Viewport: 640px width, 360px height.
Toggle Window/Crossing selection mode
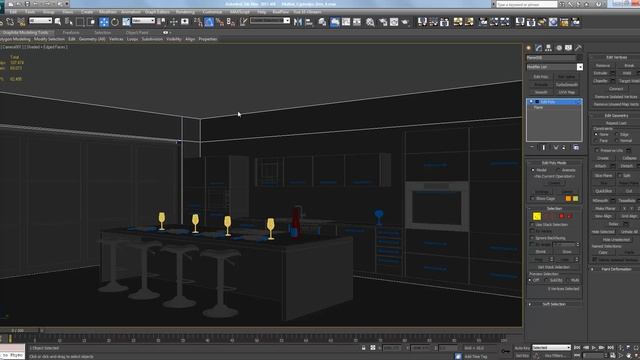click(91, 22)
